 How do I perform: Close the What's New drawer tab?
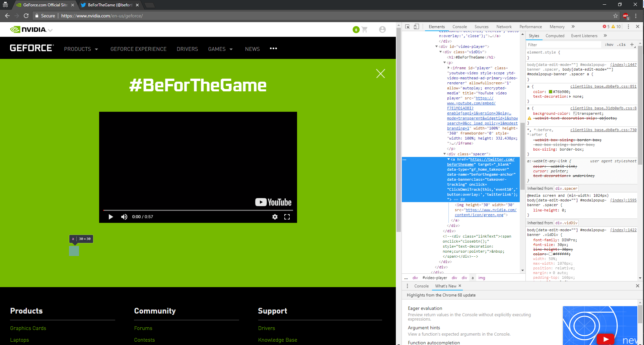click(460, 286)
